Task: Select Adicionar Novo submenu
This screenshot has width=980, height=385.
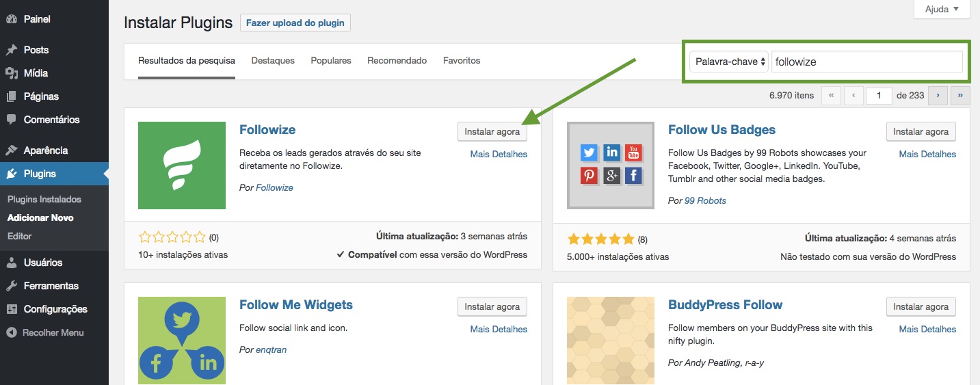Action: (40, 217)
